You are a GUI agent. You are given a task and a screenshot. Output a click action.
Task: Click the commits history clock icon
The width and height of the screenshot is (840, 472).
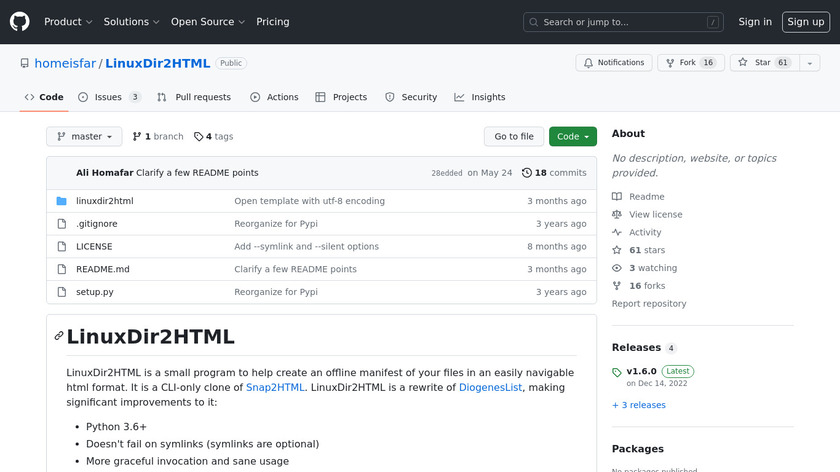point(527,173)
